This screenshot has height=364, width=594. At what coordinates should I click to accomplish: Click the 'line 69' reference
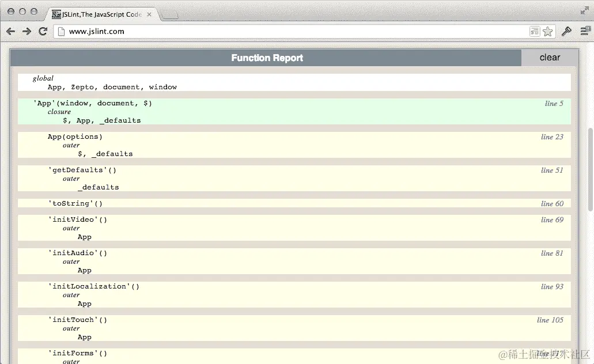[x=552, y=219]
